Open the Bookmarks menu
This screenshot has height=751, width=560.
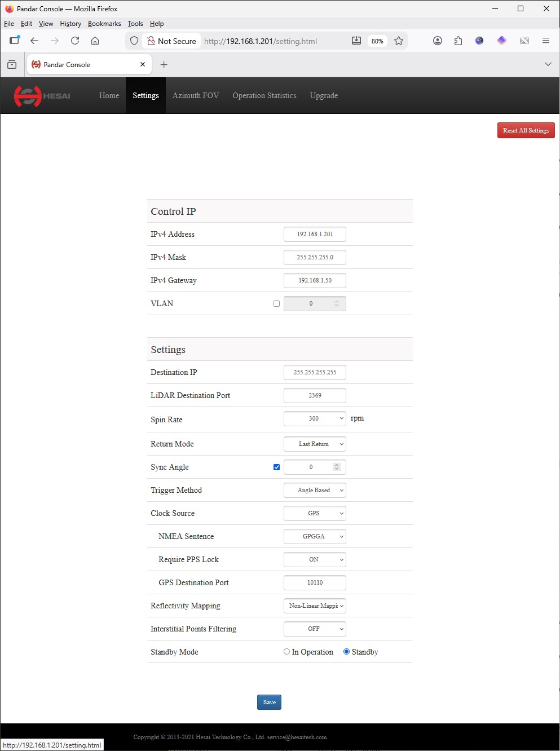click(x=104, y=24)
